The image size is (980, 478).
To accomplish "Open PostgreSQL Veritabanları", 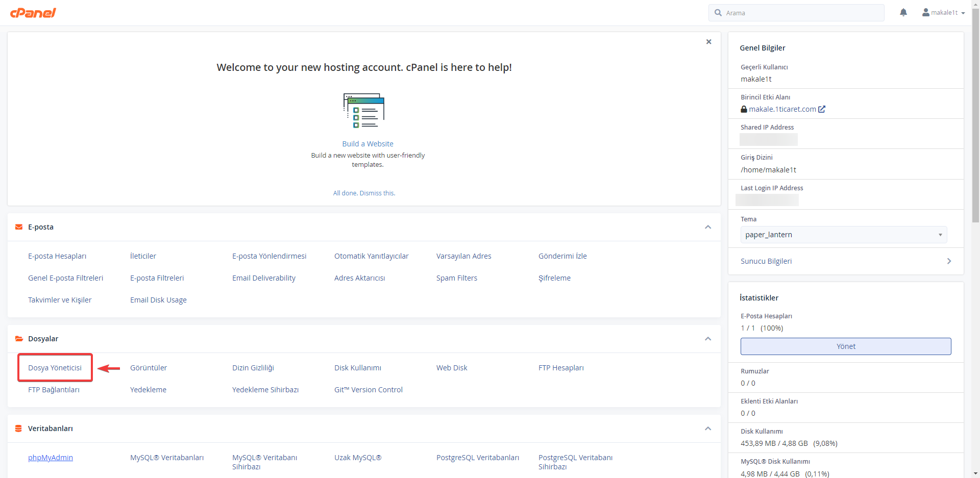I will coord(478,458).
